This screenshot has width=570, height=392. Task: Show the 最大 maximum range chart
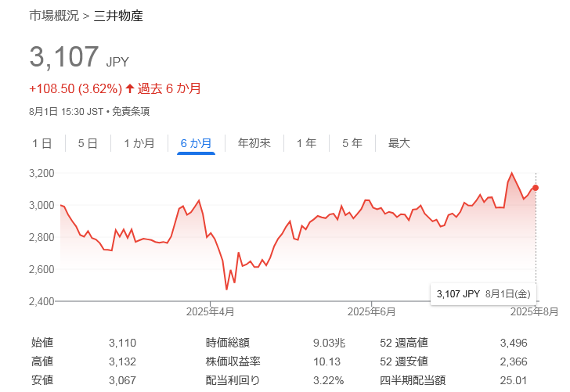(399, 143)
